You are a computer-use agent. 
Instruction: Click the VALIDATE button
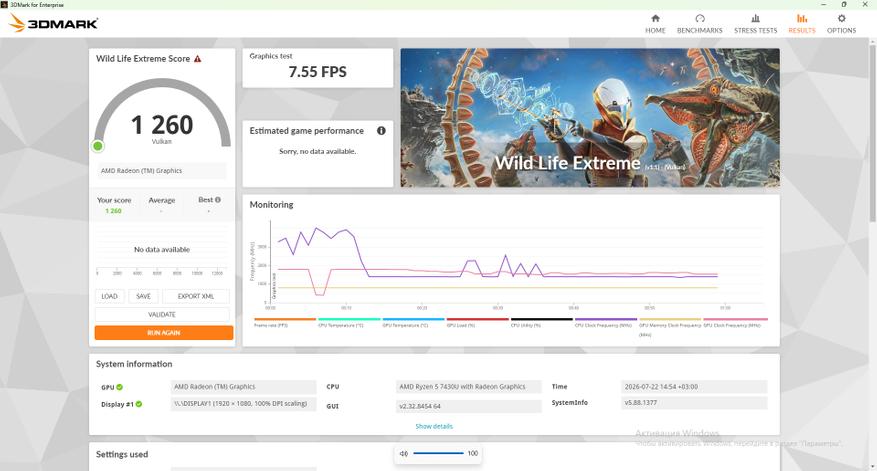click(x=162, y=314)
